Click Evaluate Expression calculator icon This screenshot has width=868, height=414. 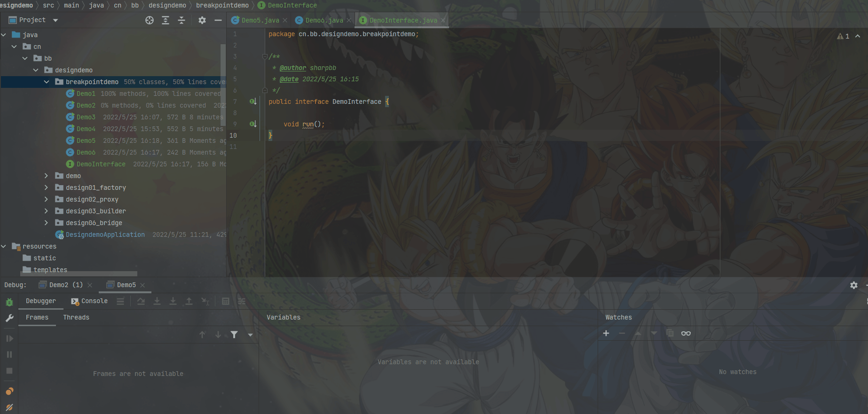click(x=226, y=301)
